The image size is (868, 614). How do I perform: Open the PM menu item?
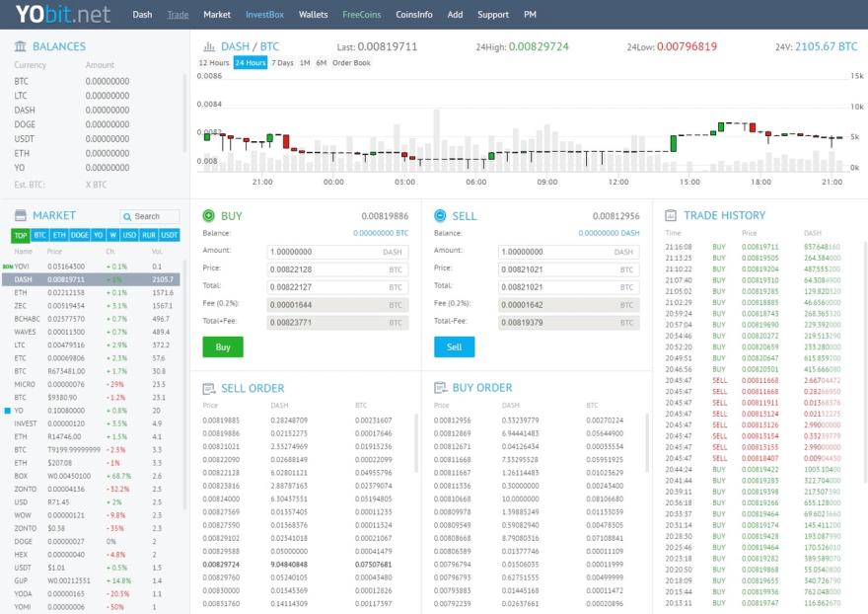point(530,15)
